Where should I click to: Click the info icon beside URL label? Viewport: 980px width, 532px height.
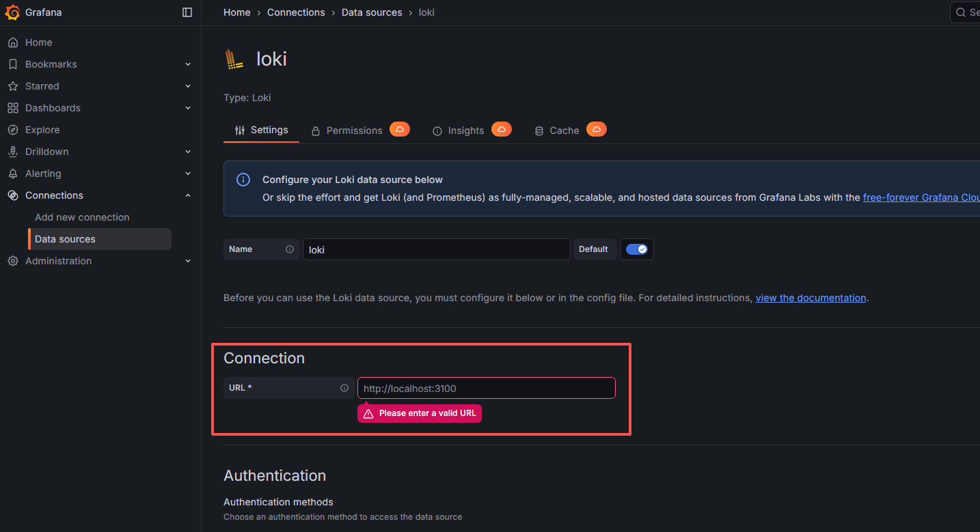point(344,388)
